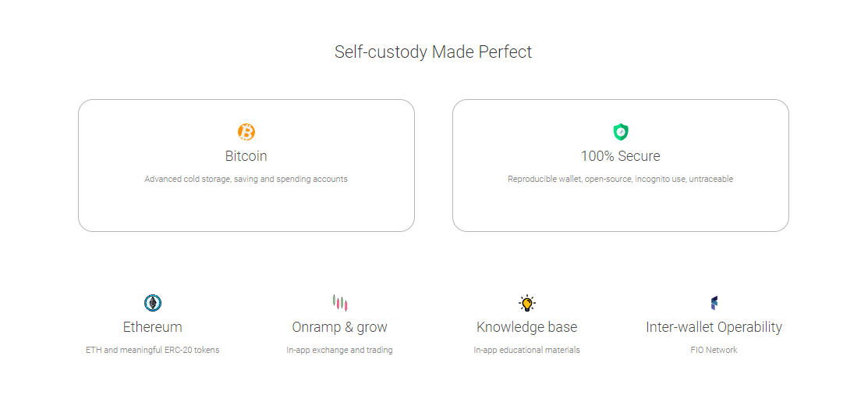Click the 100% Secure heading

click(x=621, y=156)
